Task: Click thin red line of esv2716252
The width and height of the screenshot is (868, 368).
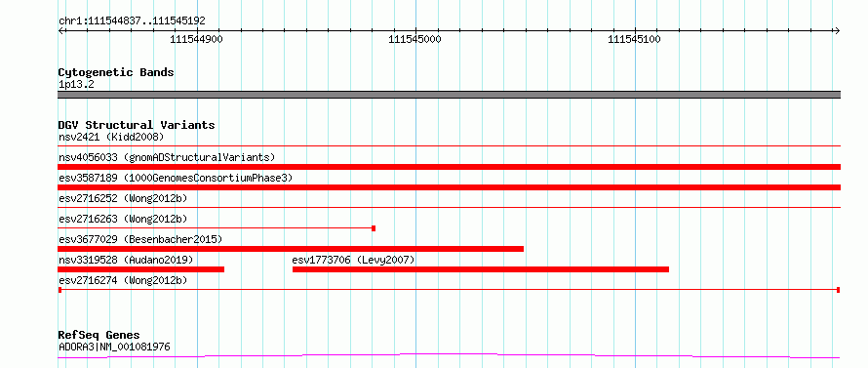Action: pyautogui.click(x=449, y=207)
